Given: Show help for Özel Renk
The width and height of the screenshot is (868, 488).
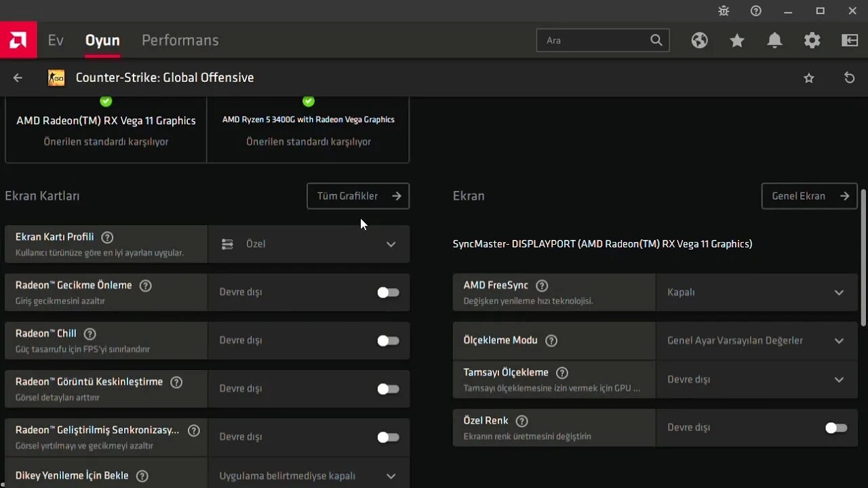Looking at the screenshot, I should point(521,421).
